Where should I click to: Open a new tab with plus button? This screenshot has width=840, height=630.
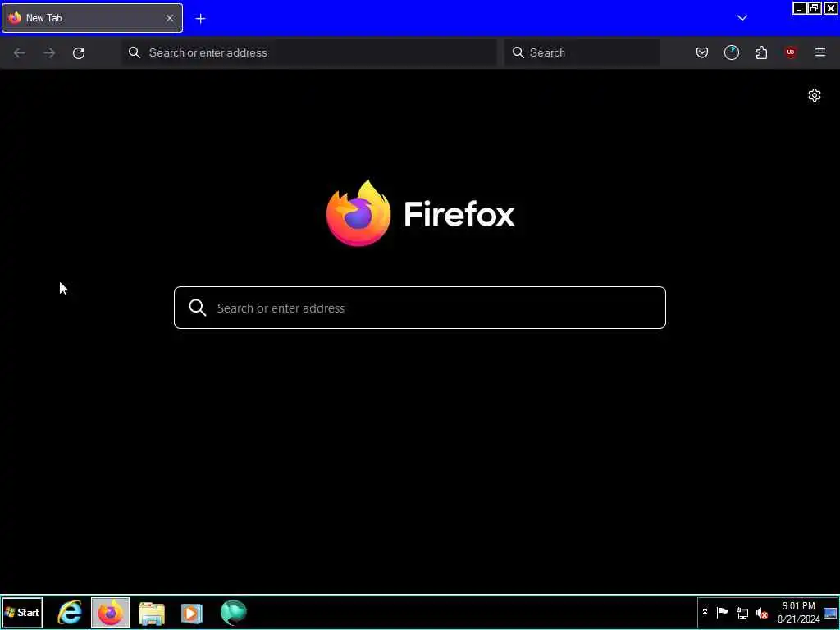tap(200, 19)
